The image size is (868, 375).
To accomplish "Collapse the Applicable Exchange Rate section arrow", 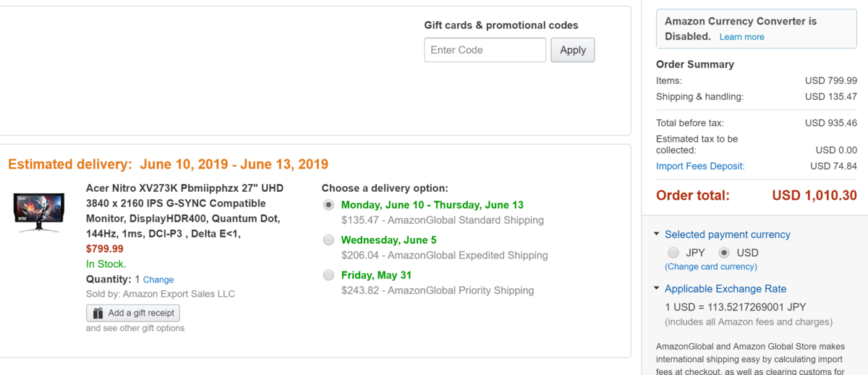I will (657, 289).
